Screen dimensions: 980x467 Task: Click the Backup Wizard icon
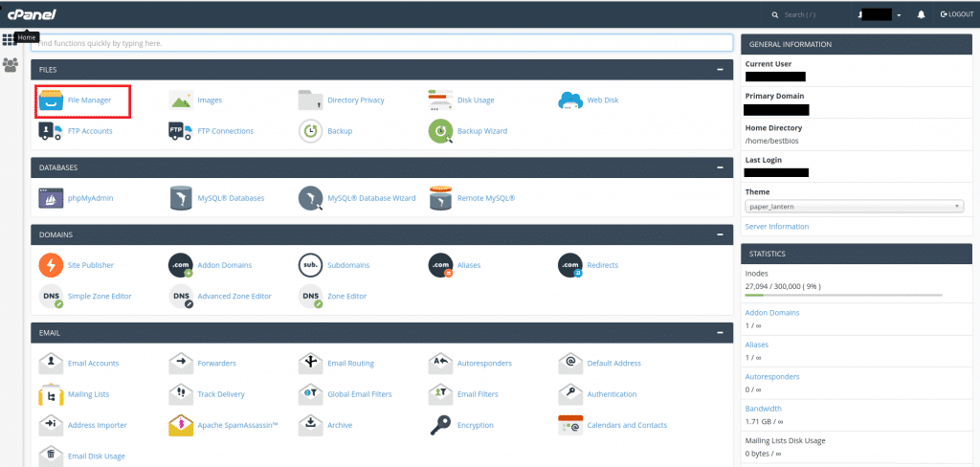coord(440,131)
